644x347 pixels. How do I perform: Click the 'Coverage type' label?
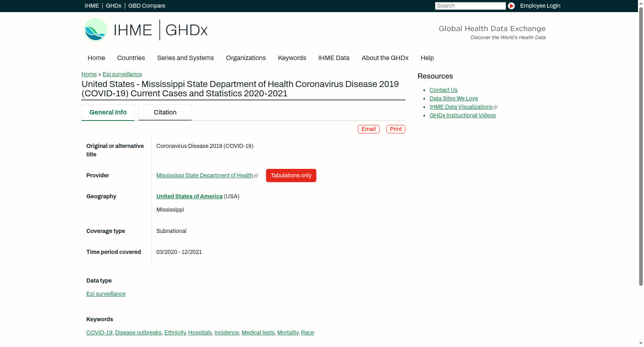point(105,231)
